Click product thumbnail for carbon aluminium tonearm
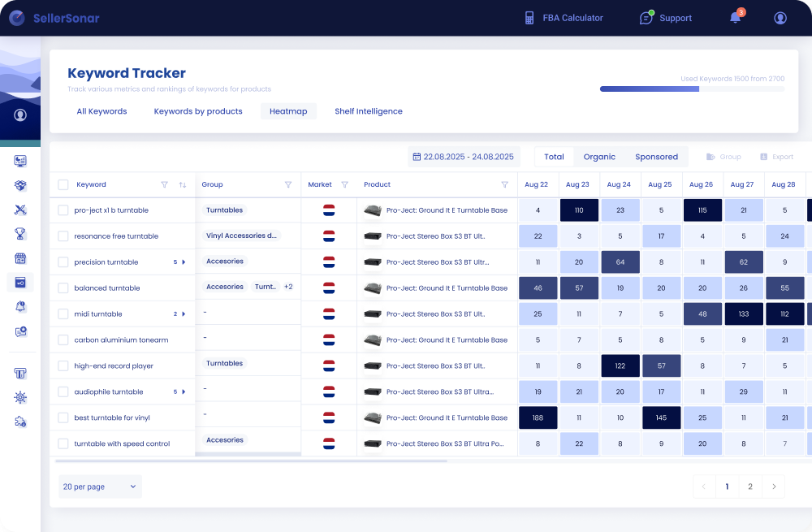The image size is (812, 532). 373,340
